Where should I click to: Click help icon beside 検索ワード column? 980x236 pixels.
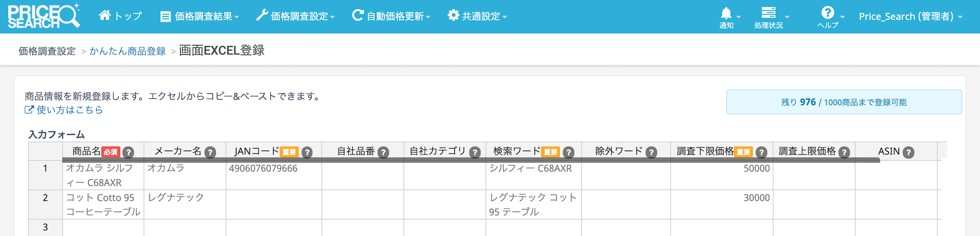568,152
